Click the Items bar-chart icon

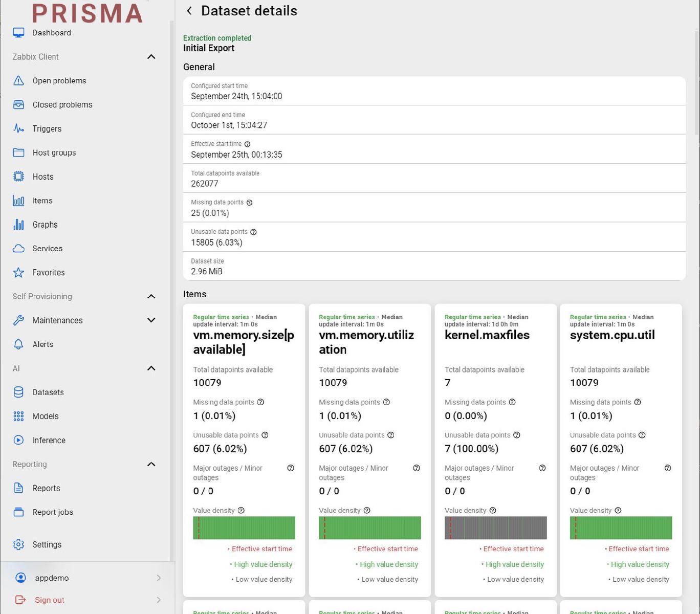18,201
